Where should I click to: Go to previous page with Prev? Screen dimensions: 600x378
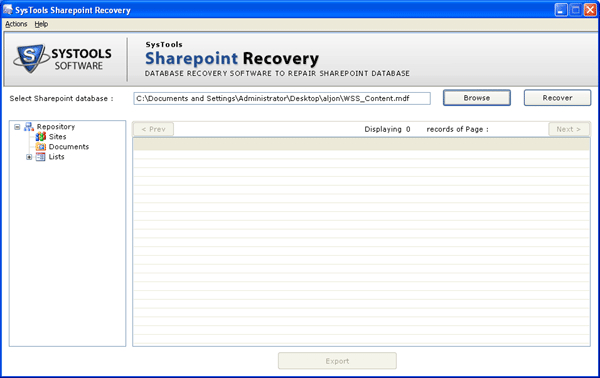[153, 129]
